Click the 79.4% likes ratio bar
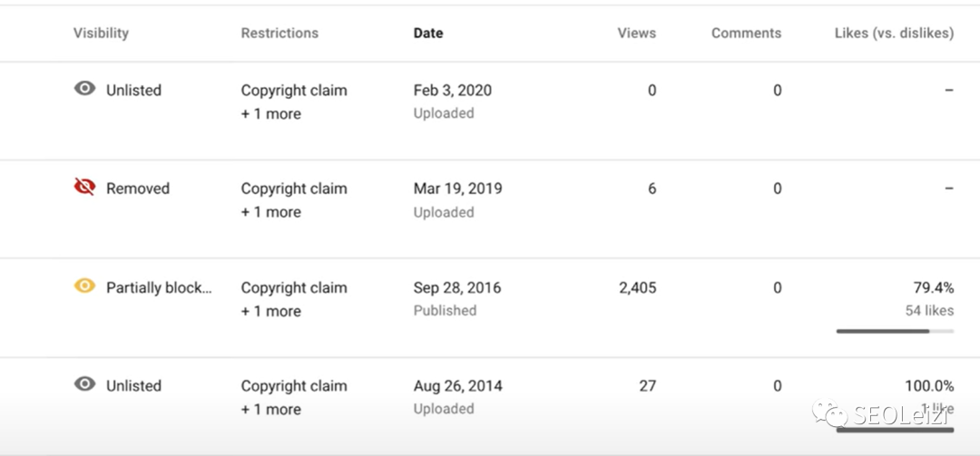Viewport: 980px width, 456px height. pos(895,332)
